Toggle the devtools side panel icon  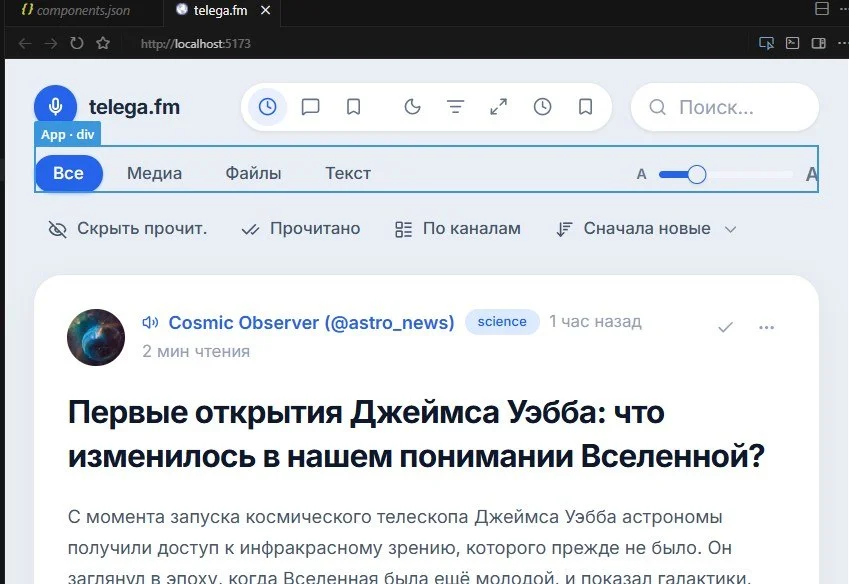click(x=818, y=43)
